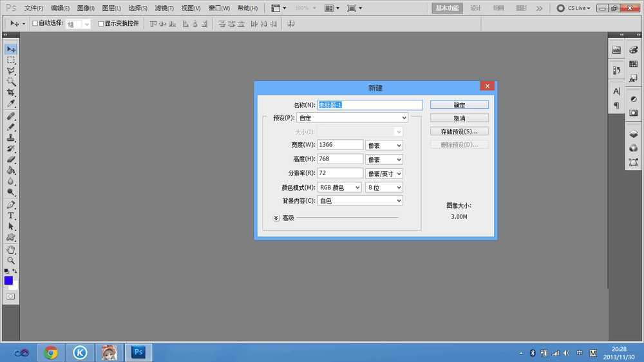Image resolution: width=644 pixels, height=362 pixels.
Task: Choose the Pen tool
Action: [11, 205]
